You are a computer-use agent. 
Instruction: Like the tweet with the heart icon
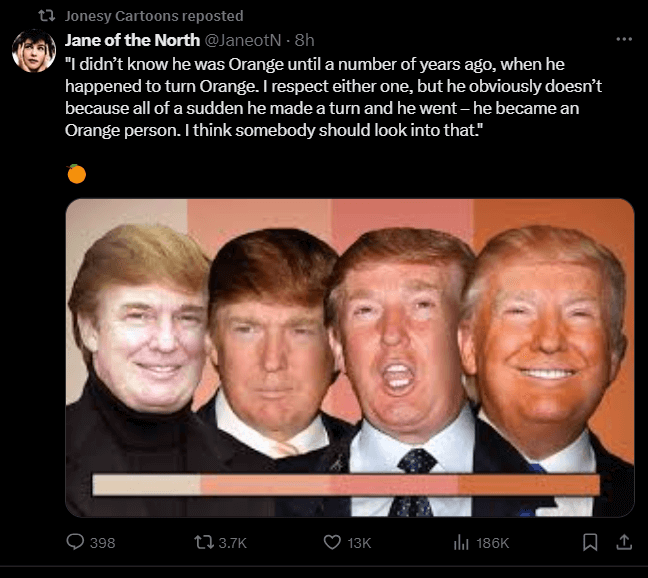coord(334,542)
